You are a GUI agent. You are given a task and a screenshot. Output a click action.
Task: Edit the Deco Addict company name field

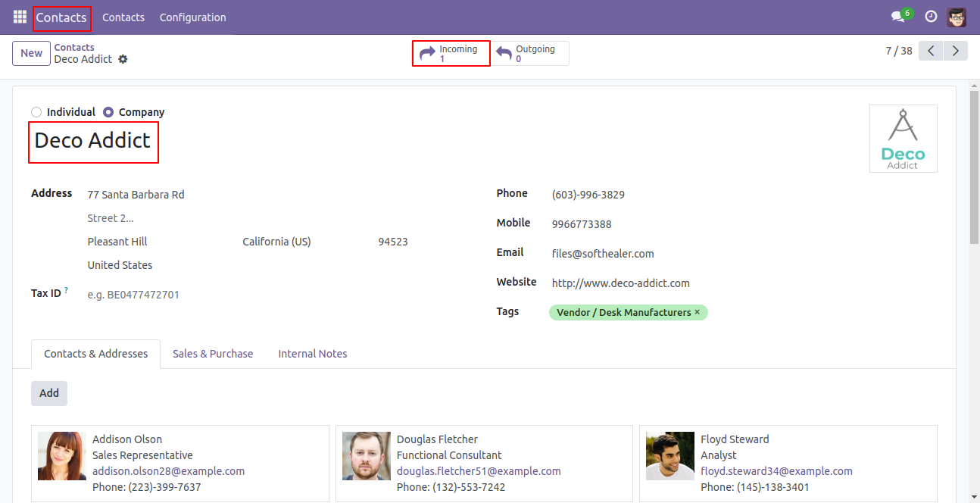pyautogui.click(x=93, y=141)
